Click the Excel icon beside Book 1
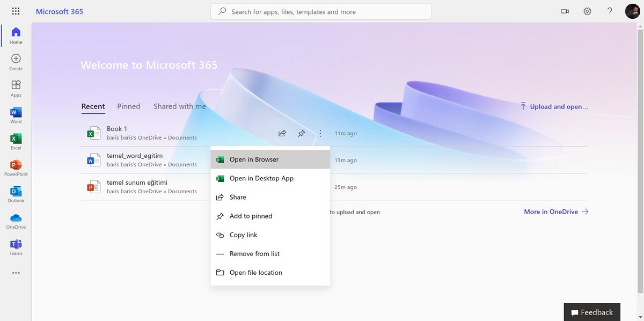Image resolution: width=644 pixels, height=321 pixels. coord(93,133)
